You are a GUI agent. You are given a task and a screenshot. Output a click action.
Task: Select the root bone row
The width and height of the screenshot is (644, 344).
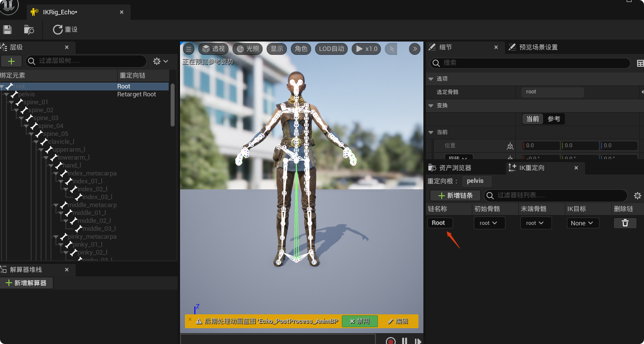pyautogui.click(x=85, y=86)
